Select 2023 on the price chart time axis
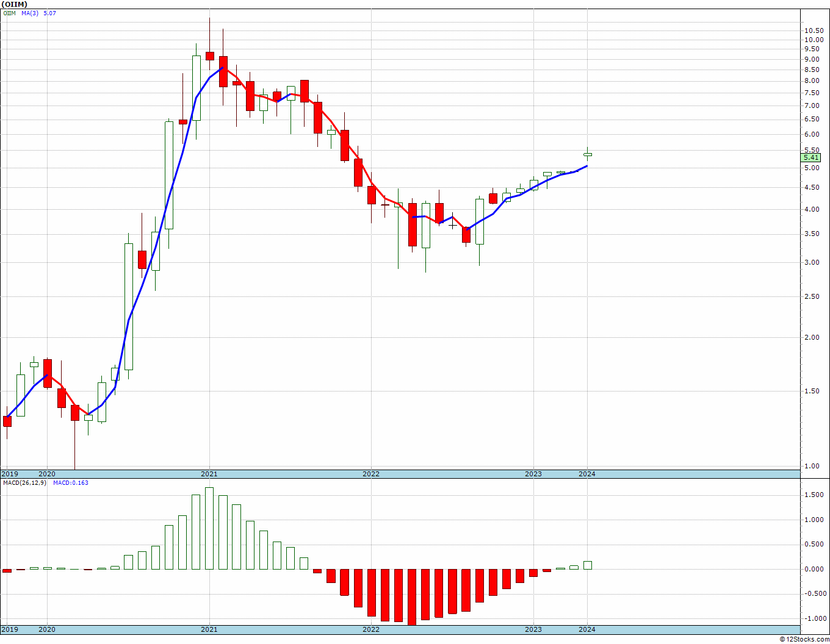This screenshot has height=644, width=830. pyautogui.click(x=533, y=474)
